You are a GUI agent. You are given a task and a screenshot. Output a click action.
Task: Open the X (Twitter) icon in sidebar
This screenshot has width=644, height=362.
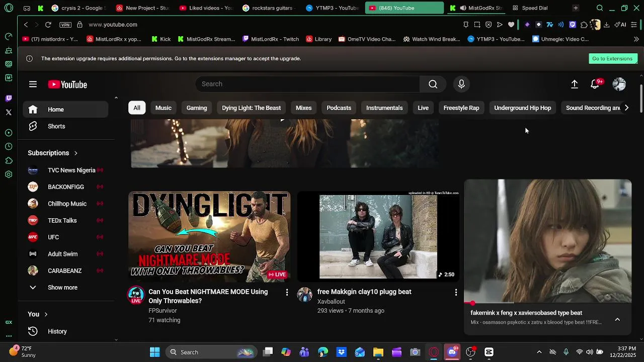point(9,112)
